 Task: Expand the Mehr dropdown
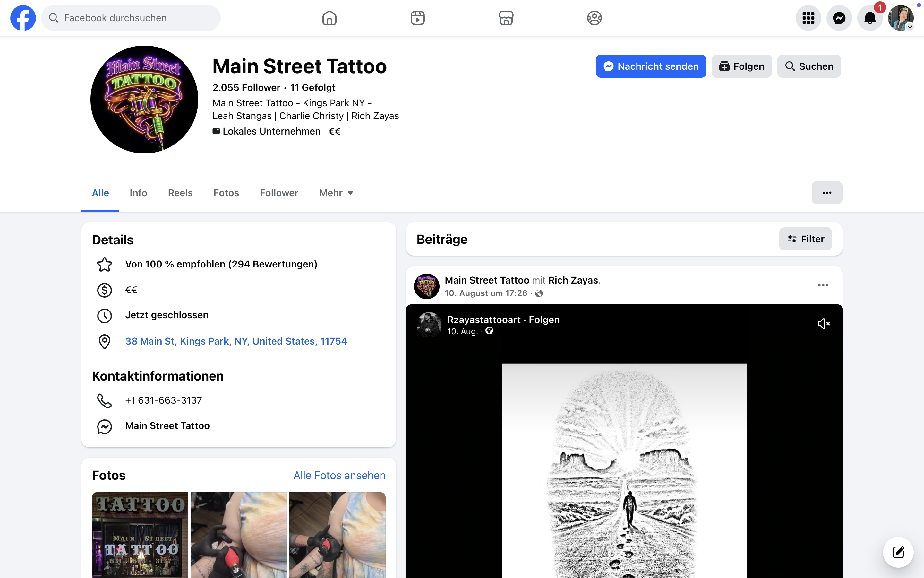point(336,193)
